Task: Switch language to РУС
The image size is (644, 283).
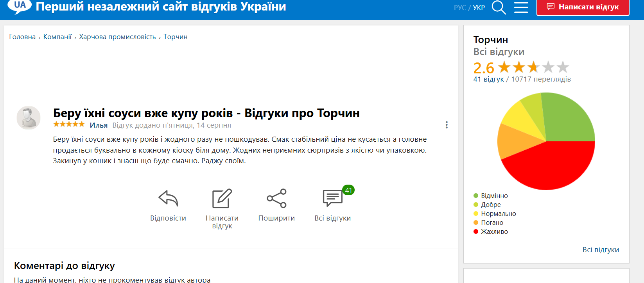Action: [x=460, y=7]
